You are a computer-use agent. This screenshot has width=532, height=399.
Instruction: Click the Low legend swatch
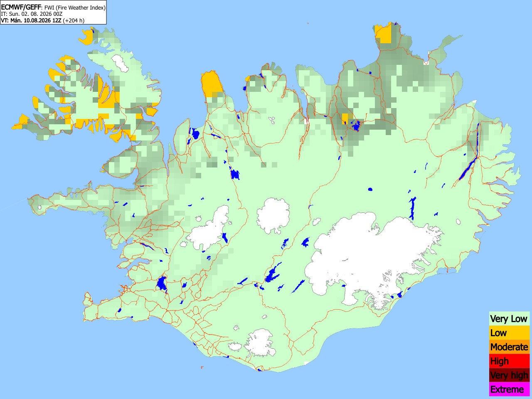coord(509,333)
